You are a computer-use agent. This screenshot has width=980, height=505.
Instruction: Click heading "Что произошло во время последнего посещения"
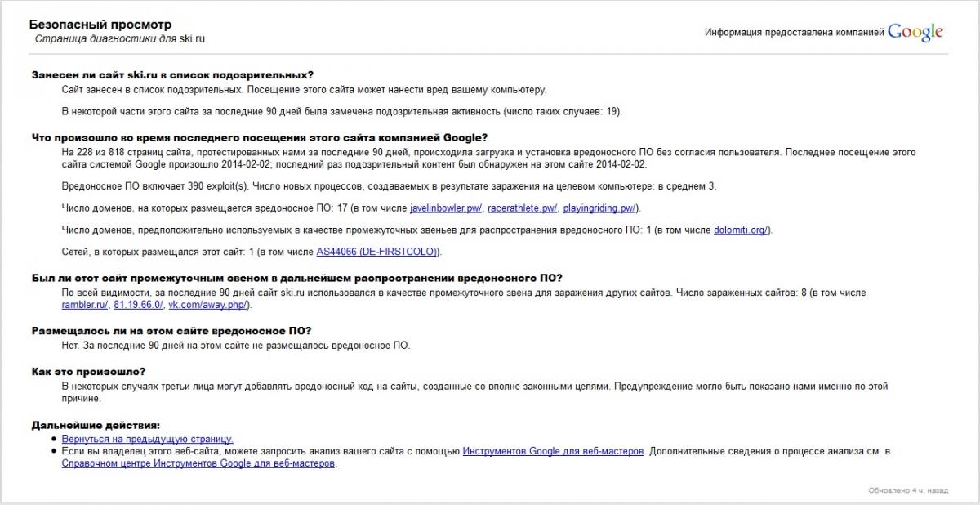(x=260, y=137)
